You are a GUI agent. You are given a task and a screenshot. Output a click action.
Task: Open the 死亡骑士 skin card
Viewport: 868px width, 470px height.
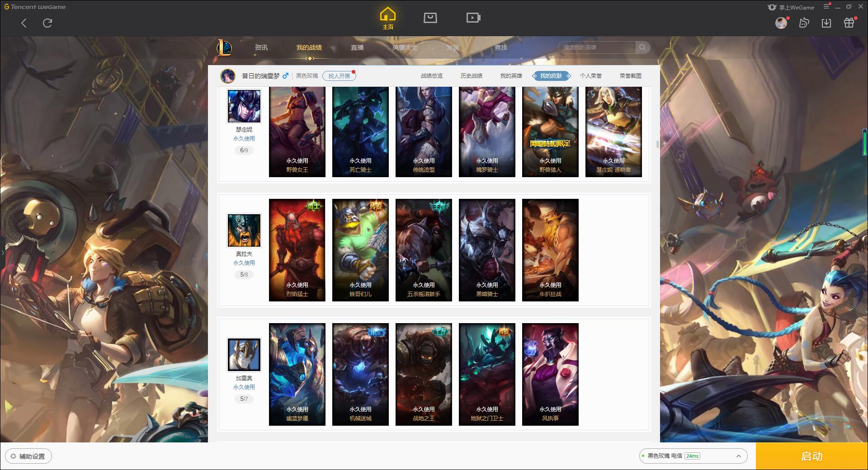tap(360, 132)
